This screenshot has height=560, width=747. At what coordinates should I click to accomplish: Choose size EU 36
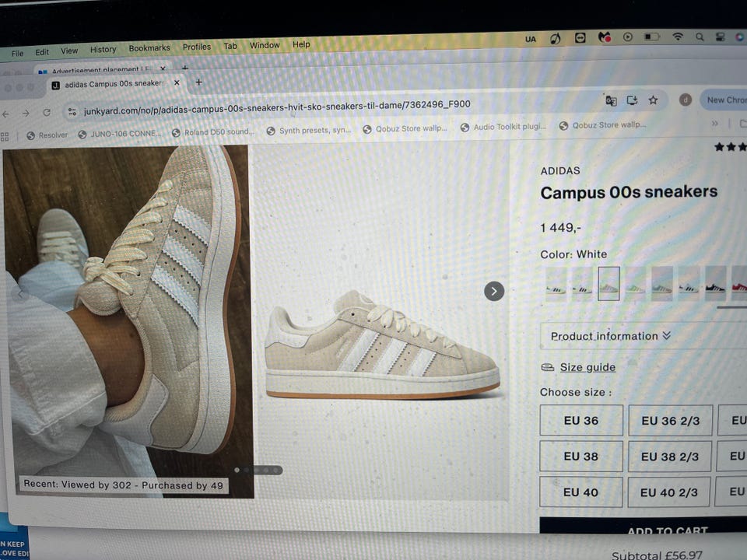click(x=580, y=421)
